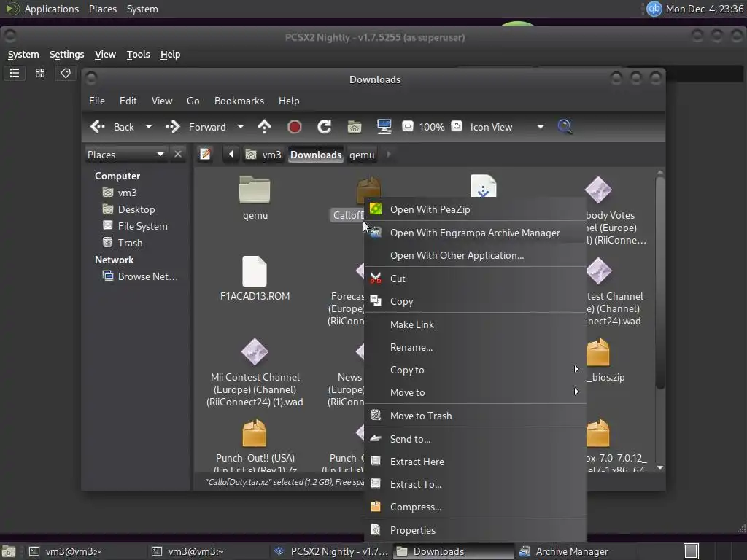Select Mii Contest Channel wad file icon
The image size is (747, 560).
coord(255,352)
